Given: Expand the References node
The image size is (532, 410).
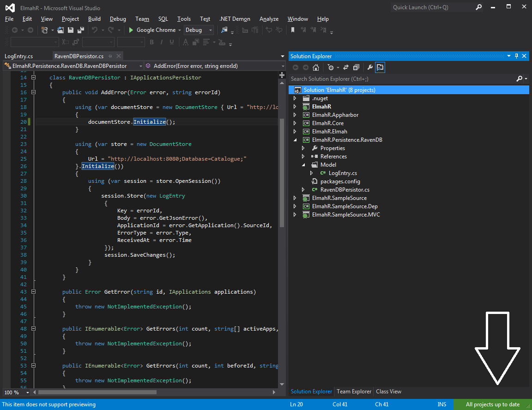Looking at the screenshot, I should 303,157.
